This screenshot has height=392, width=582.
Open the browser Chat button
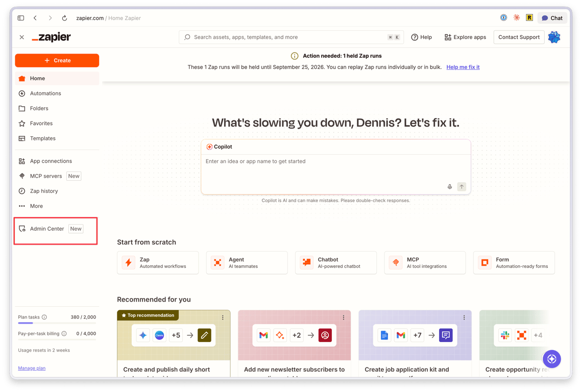coord(552,18)
